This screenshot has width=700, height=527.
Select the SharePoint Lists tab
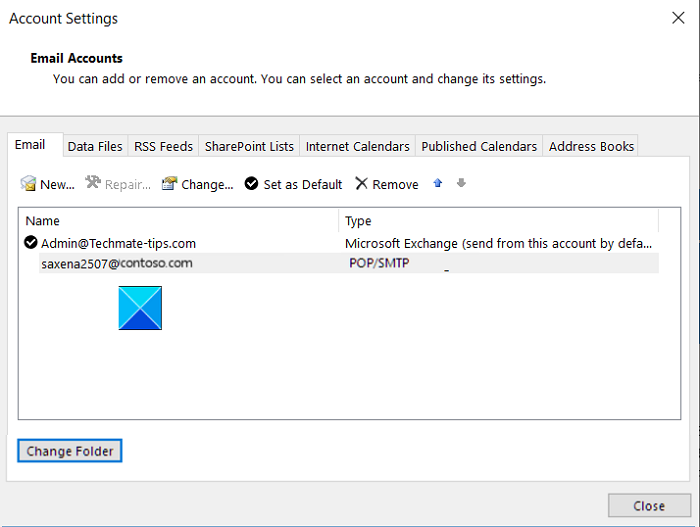(x=249, y=146)
